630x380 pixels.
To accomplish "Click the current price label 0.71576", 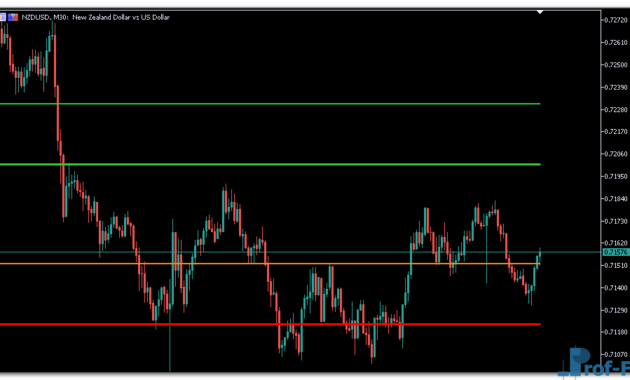I will (616, 252).
